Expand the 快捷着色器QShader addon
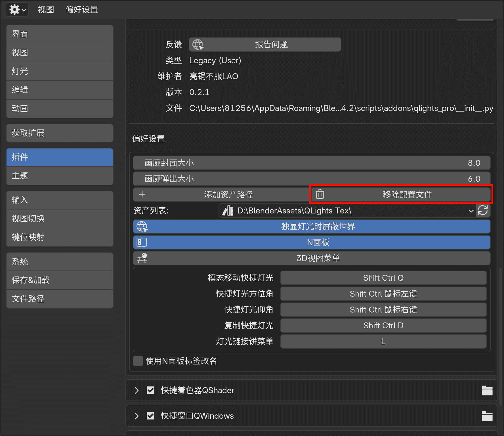This screenshot has width=504, height=436. pyautogui.click(x=136, y=391)
